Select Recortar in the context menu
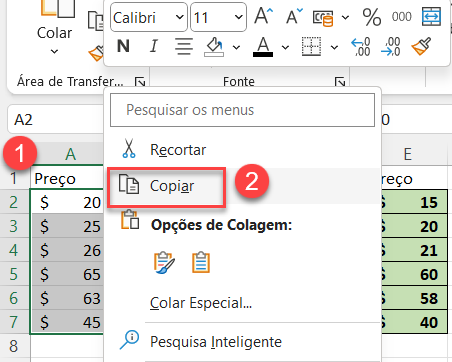The width and height of the screenshot is (452, 362). [x=243, y=150]
